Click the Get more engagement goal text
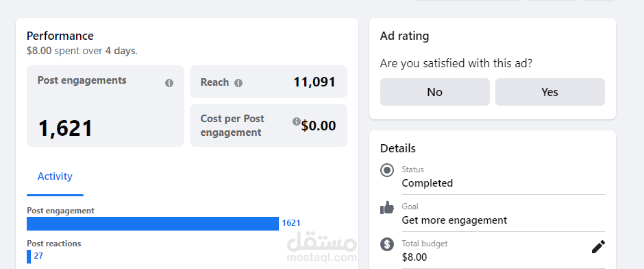The image size is (644, 269). 454,220
